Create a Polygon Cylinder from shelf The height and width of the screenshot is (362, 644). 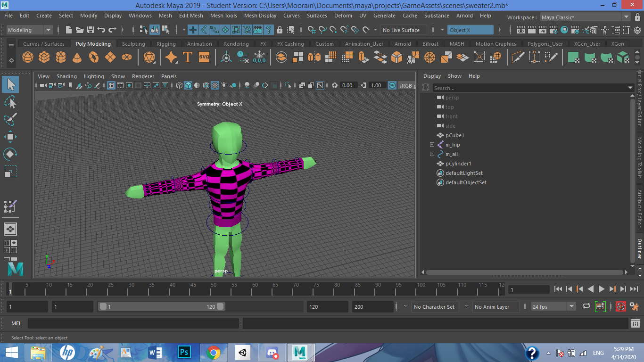pyautogui.click(x=61, y=58)
